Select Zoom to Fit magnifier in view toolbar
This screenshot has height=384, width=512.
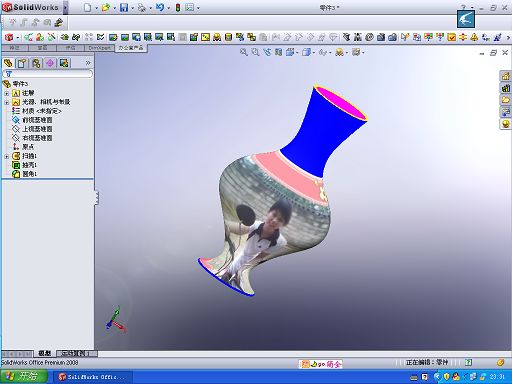point(244,52)
